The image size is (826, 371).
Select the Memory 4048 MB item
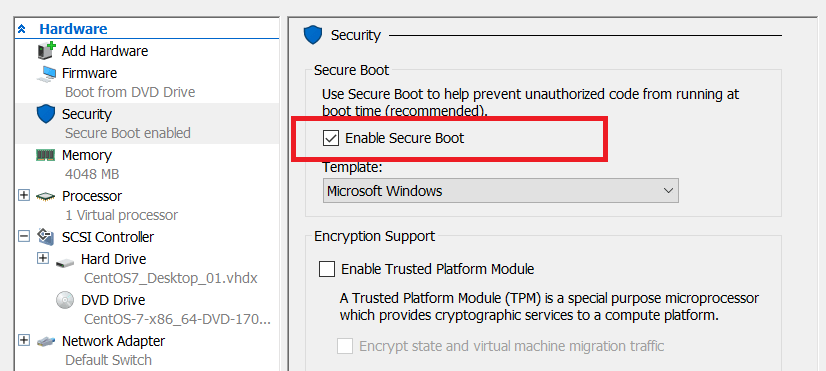click(x=148, y=164)
